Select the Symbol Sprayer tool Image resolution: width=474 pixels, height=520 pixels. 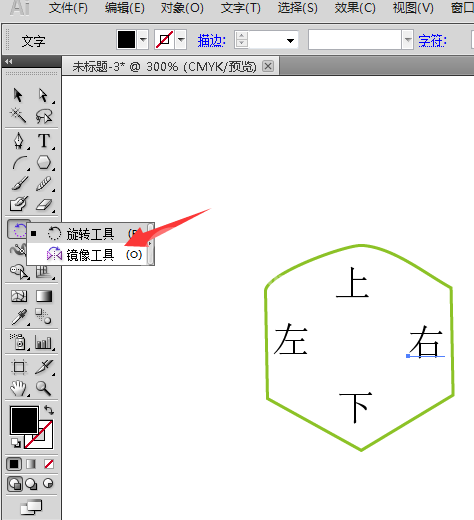19,342
